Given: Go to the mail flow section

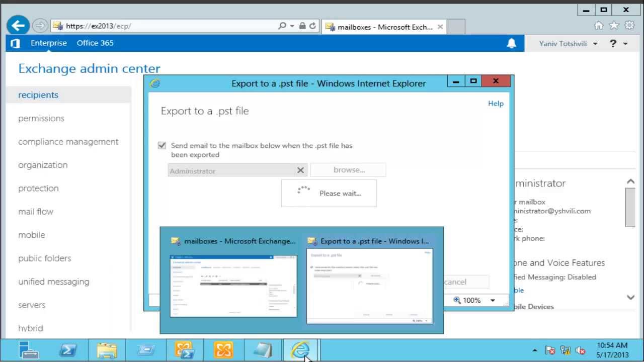Looking at the screenshot, I should (x=36, y=212).
